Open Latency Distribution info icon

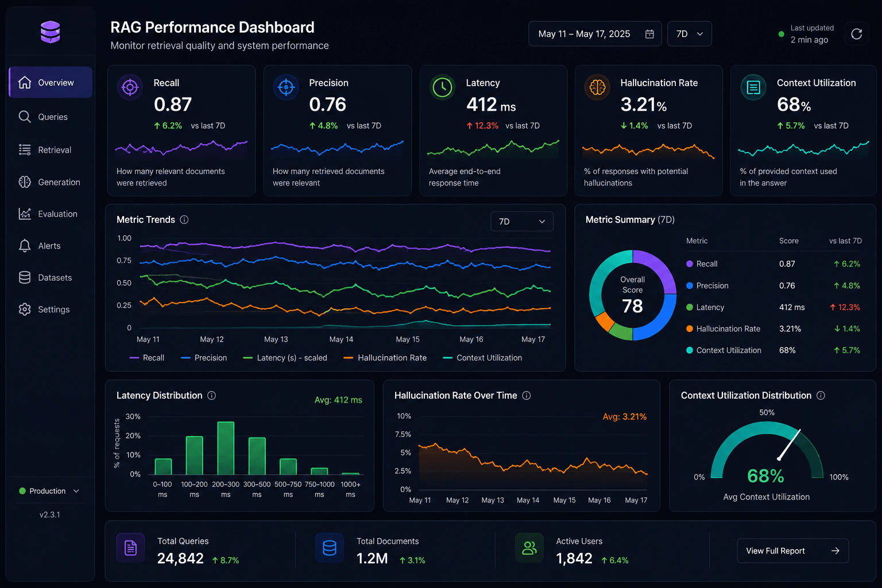tap(211, 395)
